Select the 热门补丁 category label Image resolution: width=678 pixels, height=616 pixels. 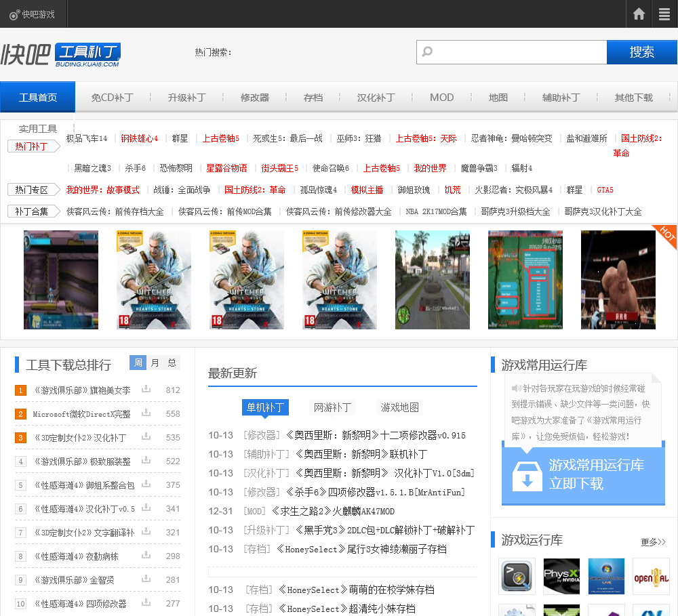[33, 146]
